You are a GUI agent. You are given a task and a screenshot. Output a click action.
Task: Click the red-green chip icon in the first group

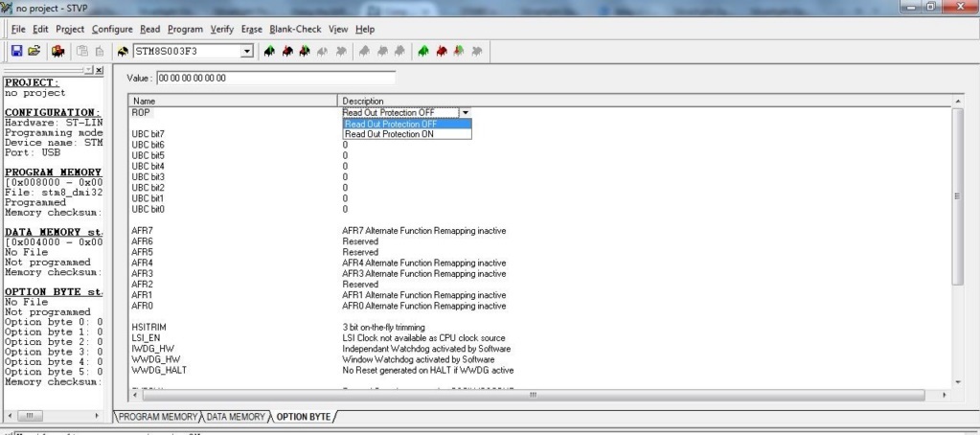click(305, 51)
